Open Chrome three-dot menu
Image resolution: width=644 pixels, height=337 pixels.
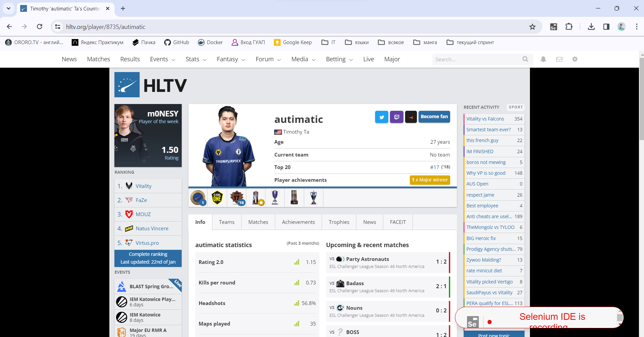(637, 27)
